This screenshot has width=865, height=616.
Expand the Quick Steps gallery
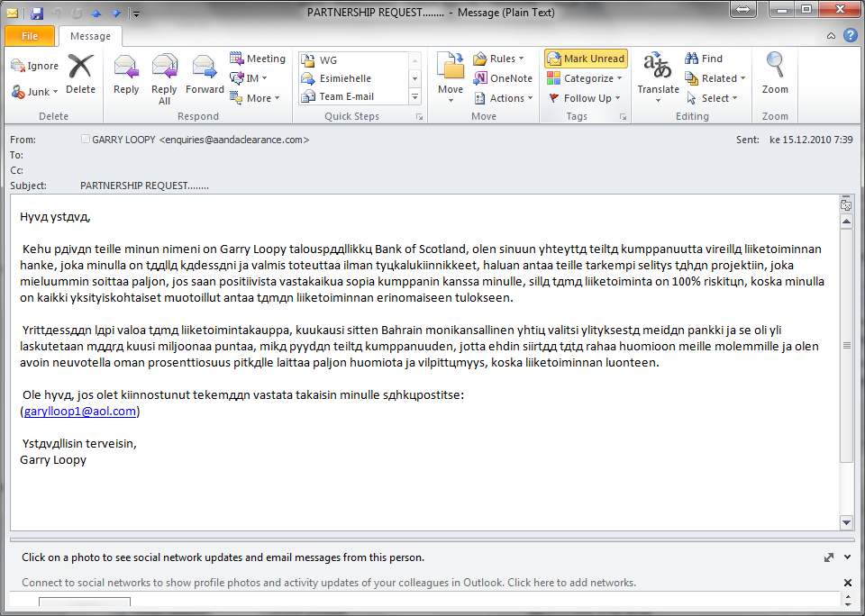click(415, 97)
